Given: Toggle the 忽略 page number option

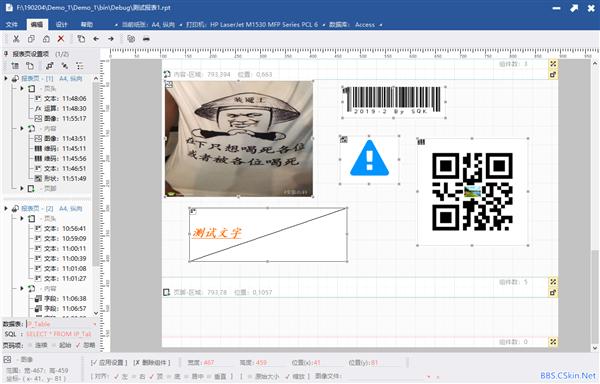Looking at the screenshot, I should [85, 345].
